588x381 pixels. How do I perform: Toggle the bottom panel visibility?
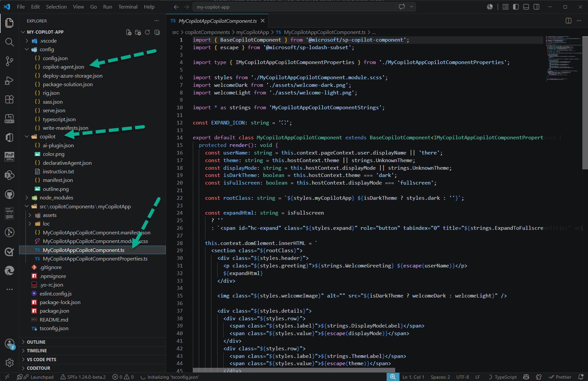click(526, 7)
